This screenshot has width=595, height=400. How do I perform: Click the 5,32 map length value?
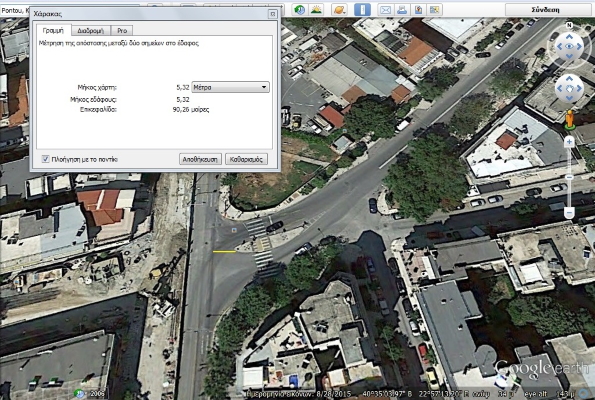pyautogui.click(x=183, y=87)
